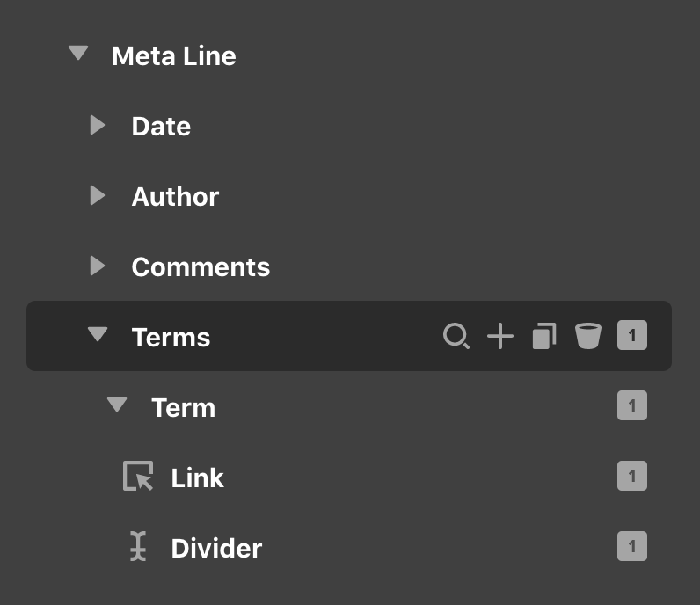This screenshot has width=700, height=605.
Task: Click the search magnifier icon on Terms
Action: click(x=456, y=336)
